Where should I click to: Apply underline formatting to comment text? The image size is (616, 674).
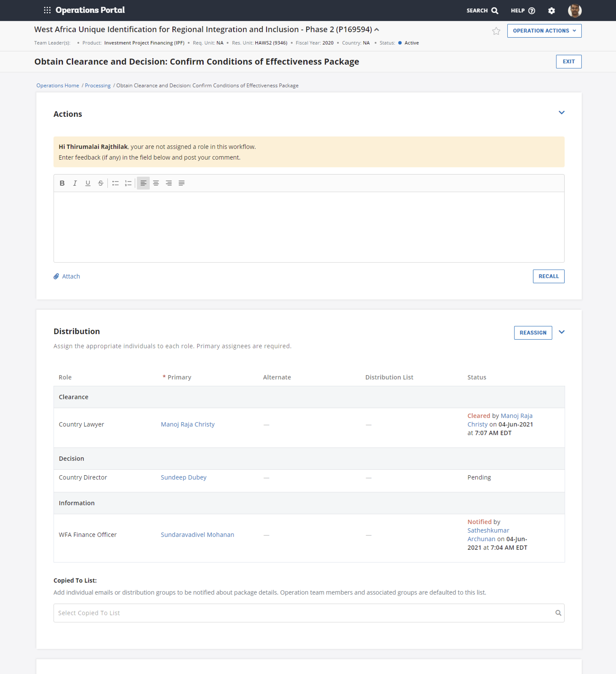(88, 183)
